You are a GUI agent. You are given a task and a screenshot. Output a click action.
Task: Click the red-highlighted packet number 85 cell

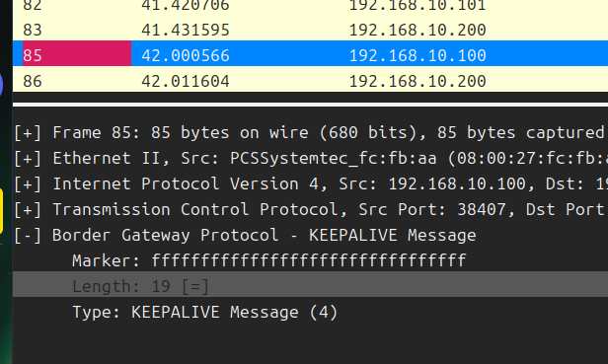[77, 53]
